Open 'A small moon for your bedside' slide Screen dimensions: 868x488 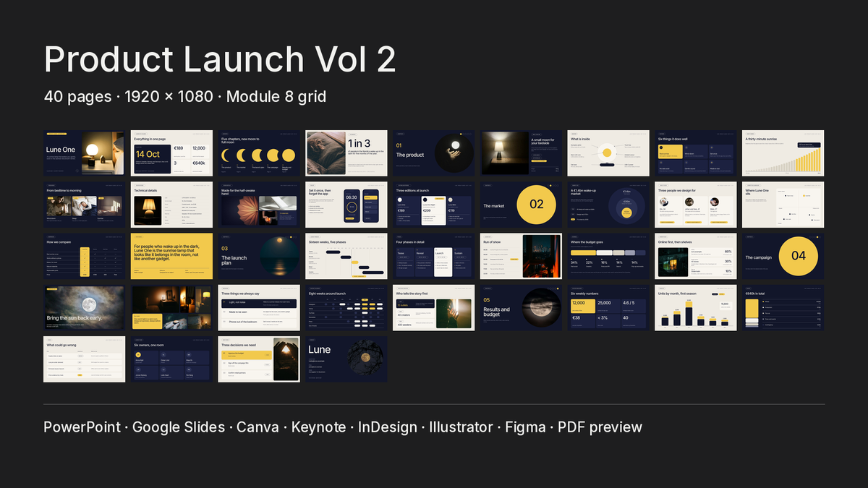pos(521,153)
